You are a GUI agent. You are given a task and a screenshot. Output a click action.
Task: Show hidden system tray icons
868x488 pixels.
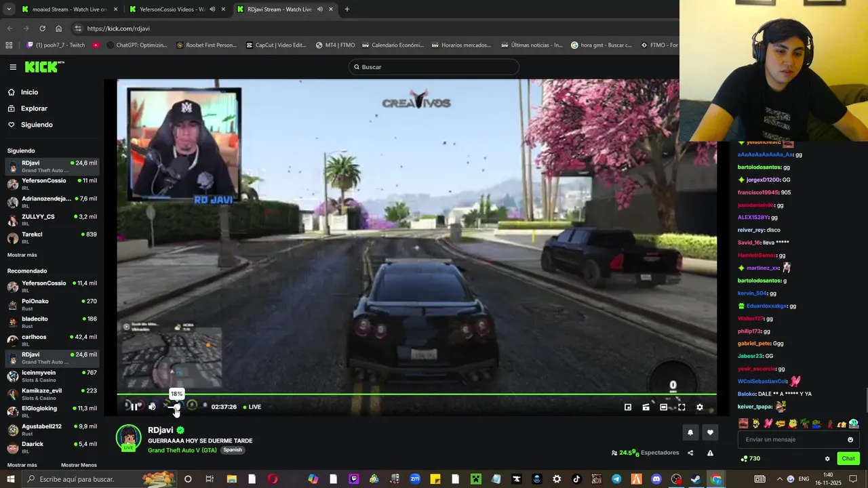(x=779, y=479)
